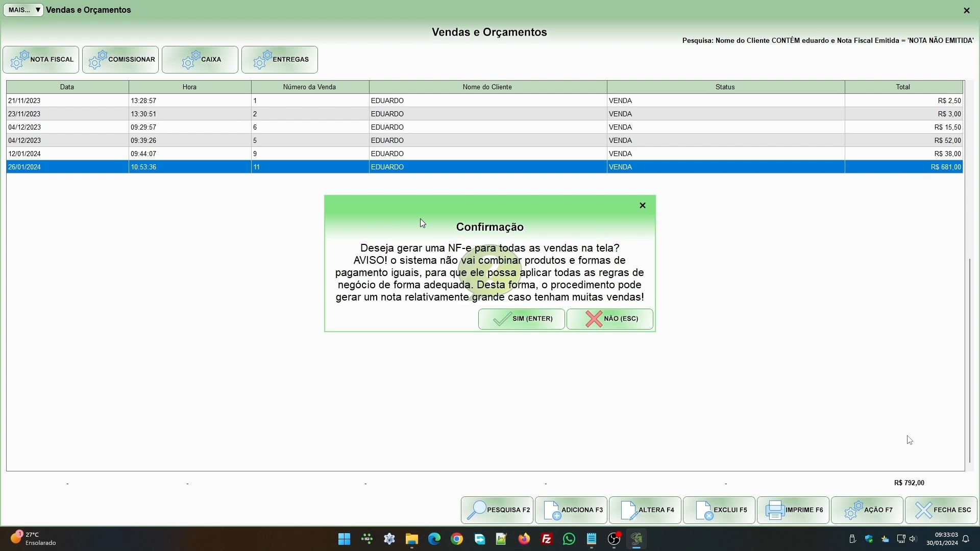Click the Total column header
Screen dimensions: 980x551
[x=903, y=87]
